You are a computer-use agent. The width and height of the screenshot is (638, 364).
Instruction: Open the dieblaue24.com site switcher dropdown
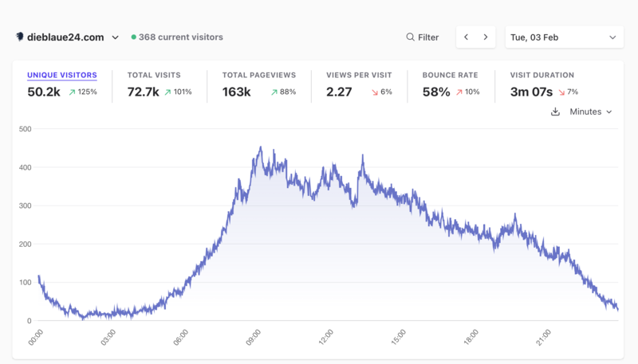pos(115,37)
